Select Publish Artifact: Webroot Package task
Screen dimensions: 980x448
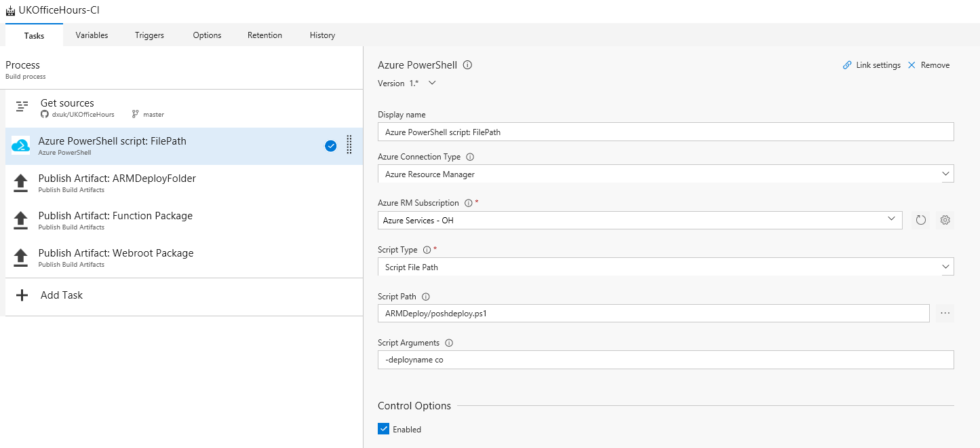[x=184, y=258]
